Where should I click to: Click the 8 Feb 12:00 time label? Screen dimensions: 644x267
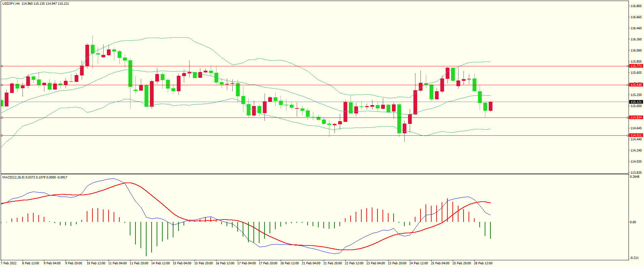pos(31,263)
